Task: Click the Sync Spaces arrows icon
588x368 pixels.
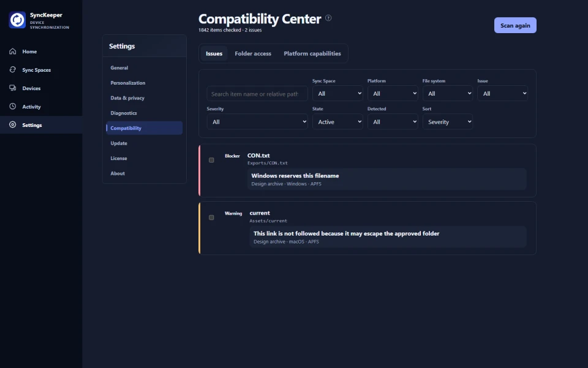Action: click(x=13, y=69)
